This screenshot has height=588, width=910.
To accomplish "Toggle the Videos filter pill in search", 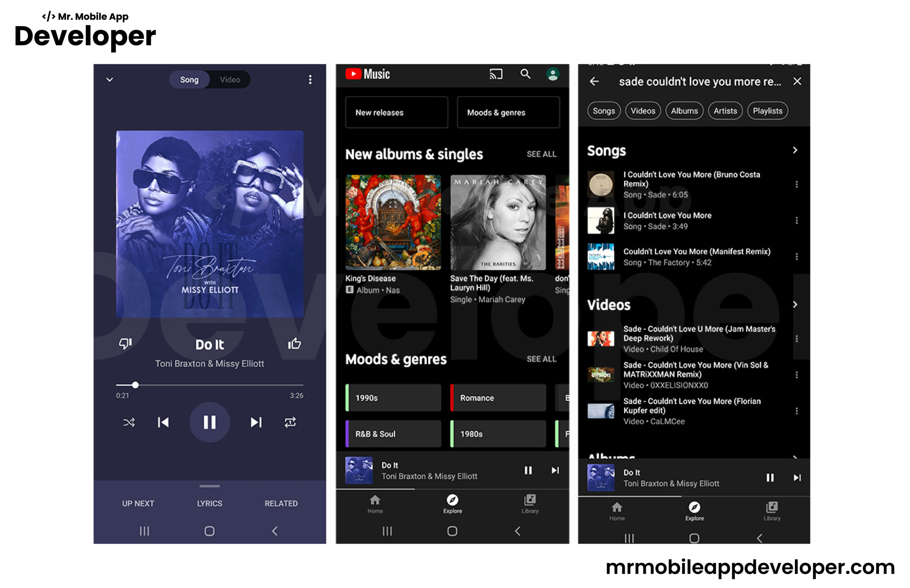I will pos(641,111).
